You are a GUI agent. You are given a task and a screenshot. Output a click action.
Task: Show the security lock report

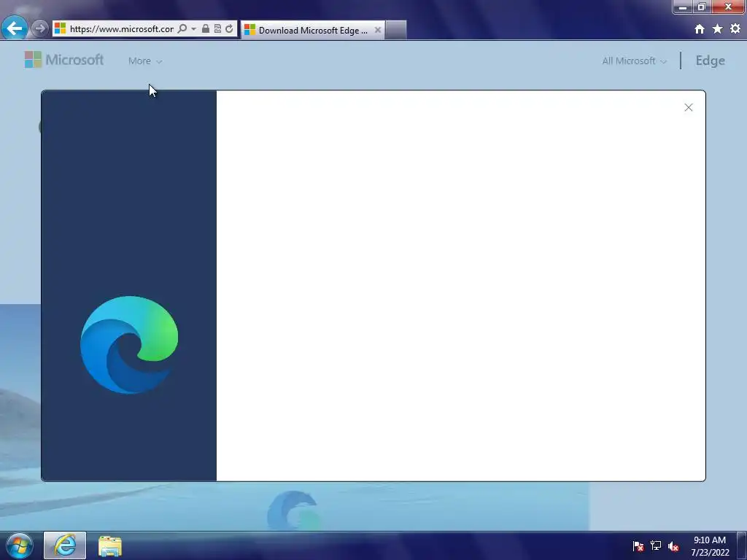pyautogui.click(x=205, y=28)
